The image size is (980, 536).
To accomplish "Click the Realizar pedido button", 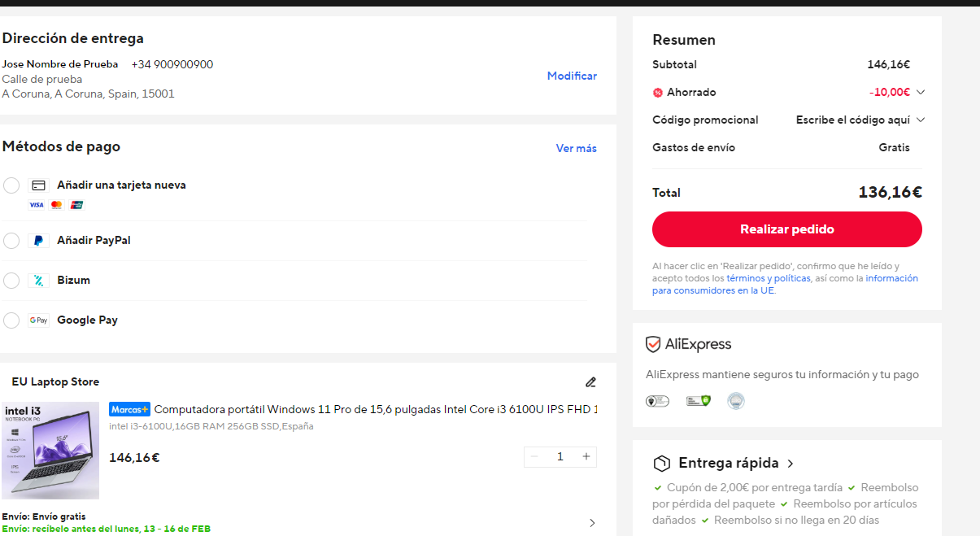I will (787, 229).
